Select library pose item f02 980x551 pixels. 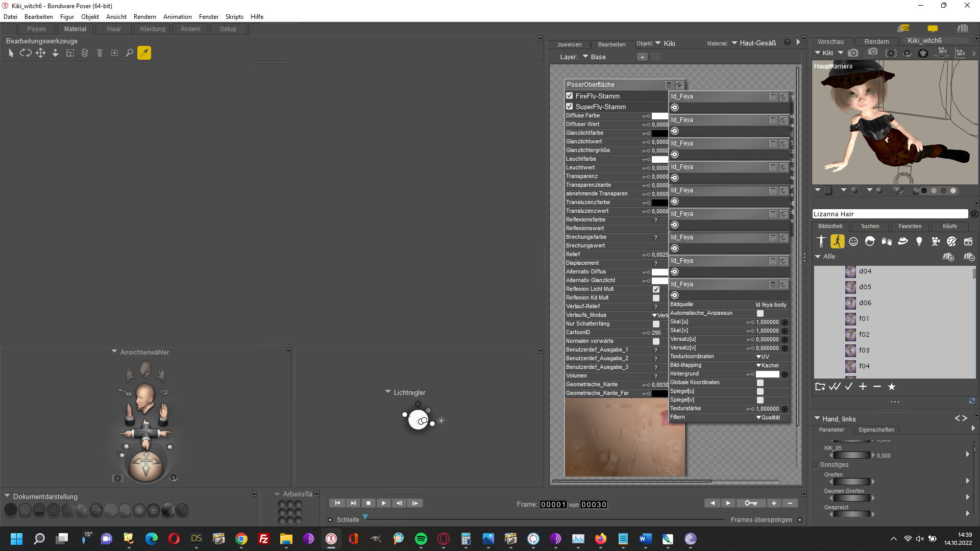pyautogui.click(x=864, y=335)
